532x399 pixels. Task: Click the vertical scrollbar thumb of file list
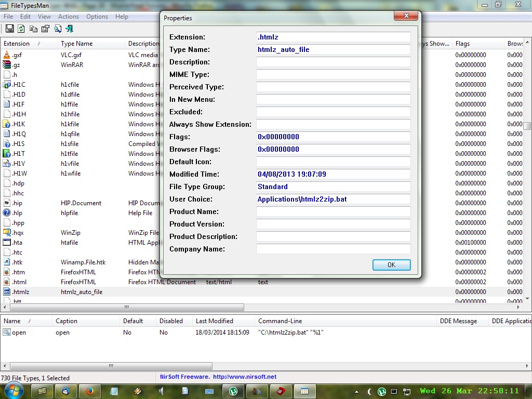[x=527, y=126]
